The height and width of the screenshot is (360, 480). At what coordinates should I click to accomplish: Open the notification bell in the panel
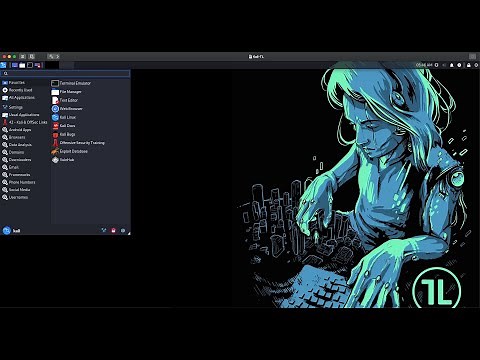point(452,65)
